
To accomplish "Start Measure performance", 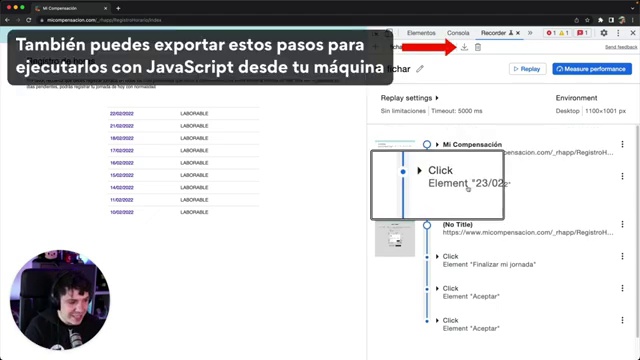I will click(592, 69).
